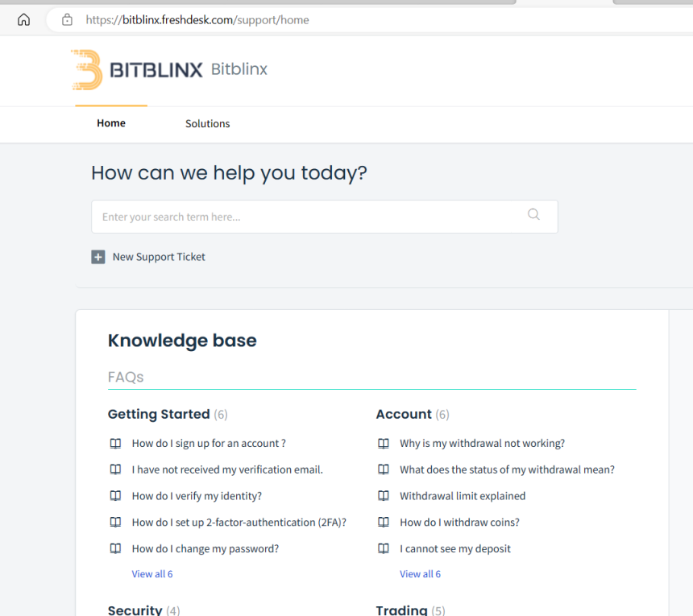Screen dimensions: 693x616
Task: Click book icon beside I cannot see my deposit
Action: pyautogui.click(x=384, y=548)
